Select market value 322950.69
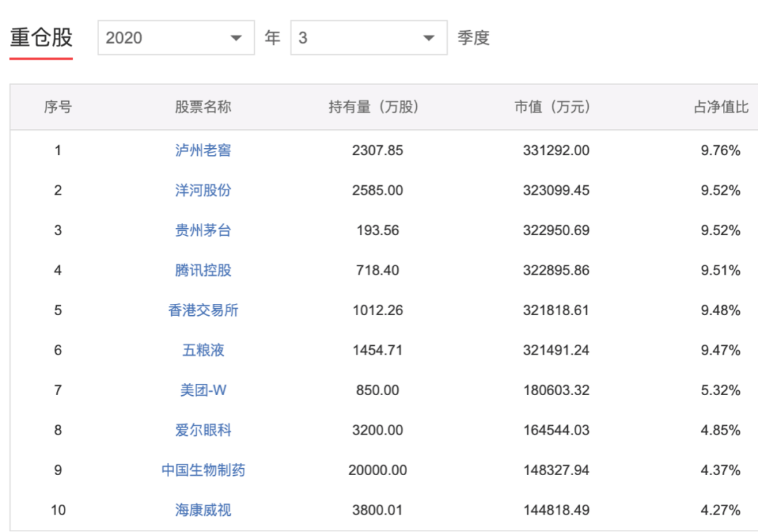This screenshot has height=532, width=758. [x=557, y=230]
